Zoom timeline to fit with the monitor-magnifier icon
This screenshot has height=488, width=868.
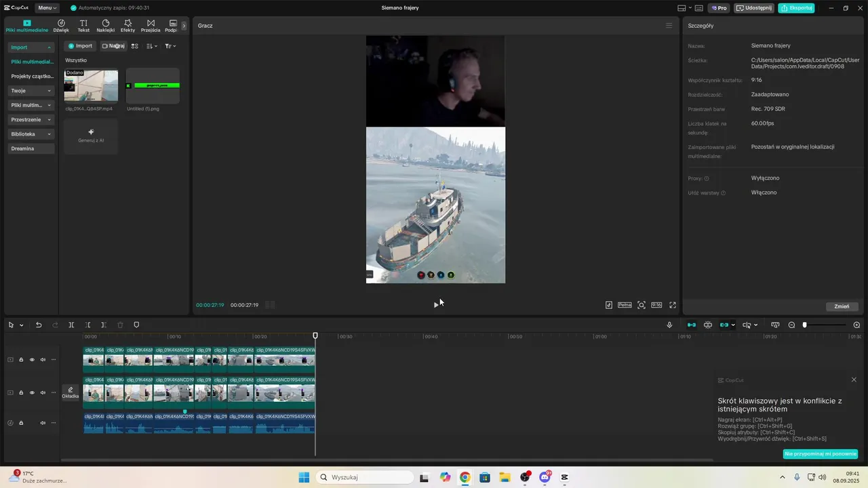pyautogui.click(x=775, y=325)
